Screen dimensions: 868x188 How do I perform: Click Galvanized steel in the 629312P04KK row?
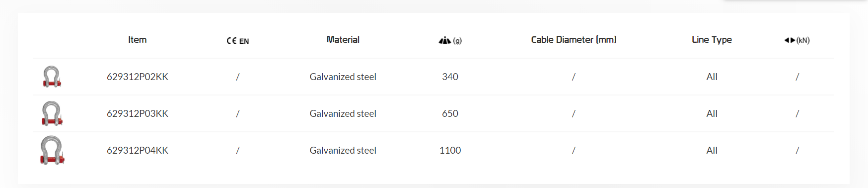pos(343,150)
